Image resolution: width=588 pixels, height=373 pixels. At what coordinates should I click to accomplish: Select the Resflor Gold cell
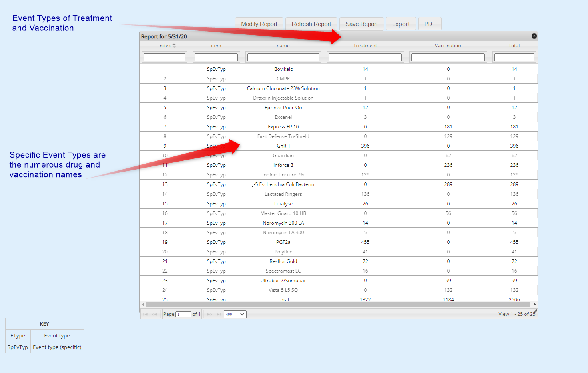(x=283, y=261)
